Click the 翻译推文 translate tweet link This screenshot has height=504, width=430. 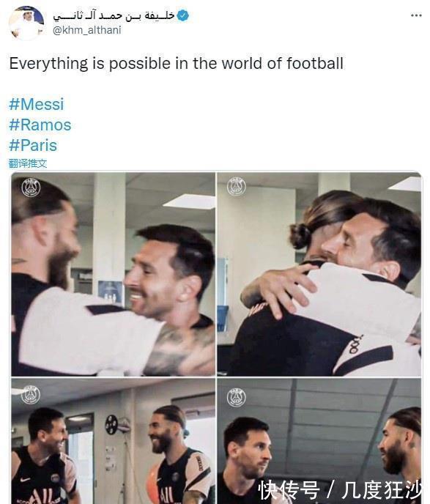(28, 163)
